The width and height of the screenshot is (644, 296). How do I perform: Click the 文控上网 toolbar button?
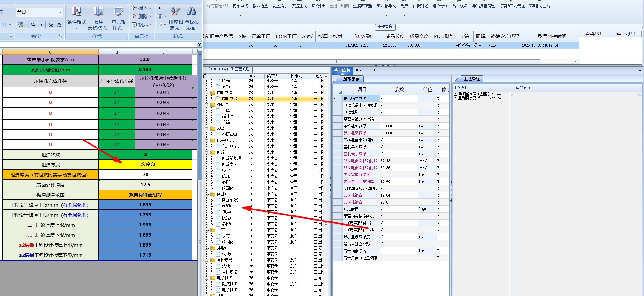[x=300, y=6]
